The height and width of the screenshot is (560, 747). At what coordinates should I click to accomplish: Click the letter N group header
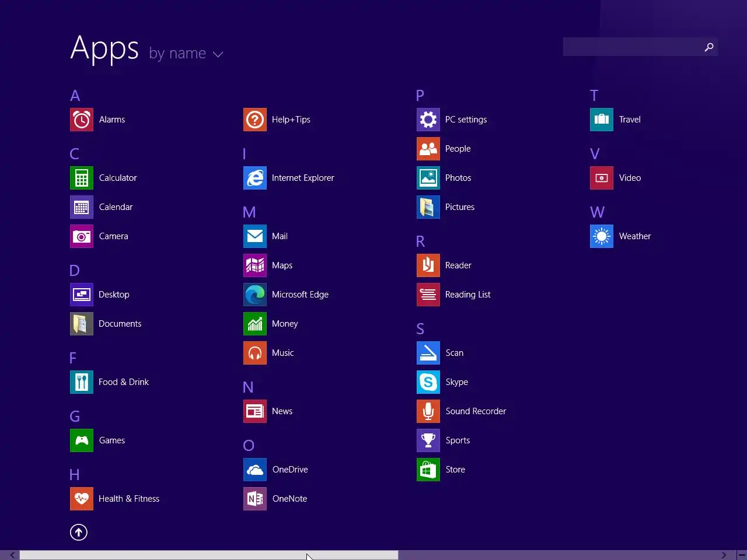248,387
